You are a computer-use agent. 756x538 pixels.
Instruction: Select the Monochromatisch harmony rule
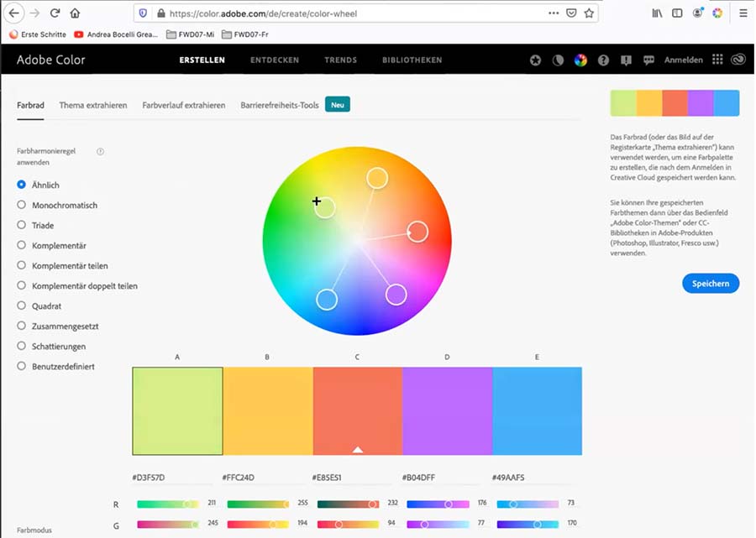(22, 205)
